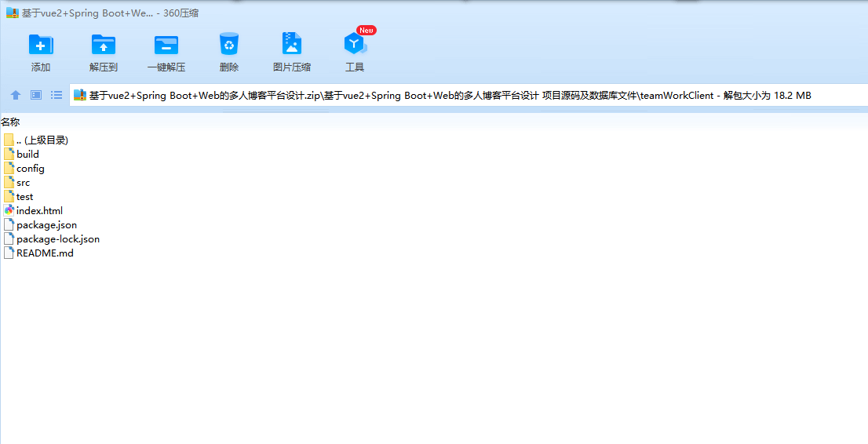Click the 一键解压 one-click extract icon
868x444 pixels.
(x=166, y=44)
